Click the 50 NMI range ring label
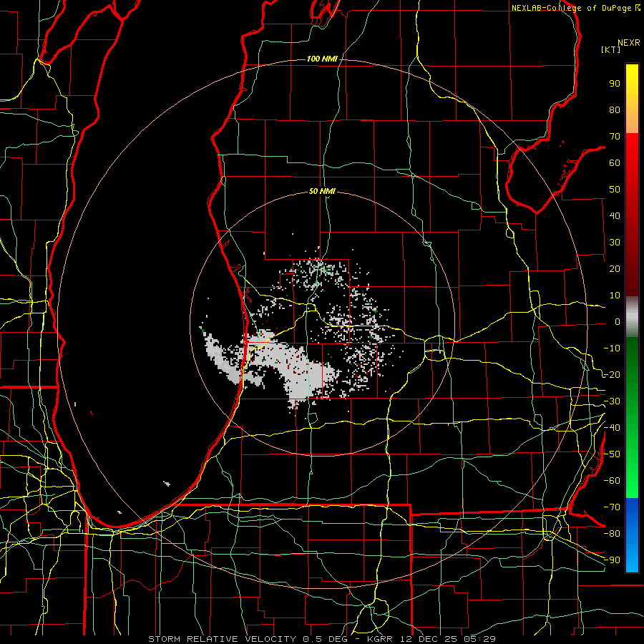Screen dimensions: 644x644 click(322, 191)
